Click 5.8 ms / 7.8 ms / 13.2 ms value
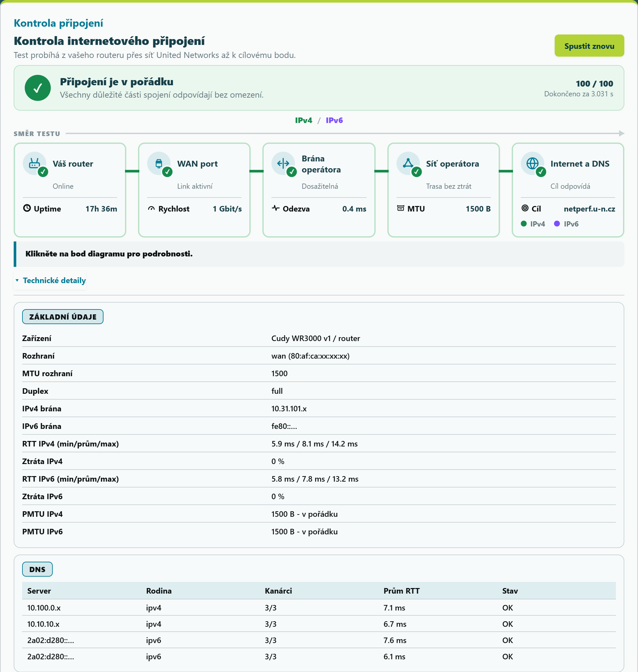Viewport: 638px width, 672px height. tap(315, 479)
